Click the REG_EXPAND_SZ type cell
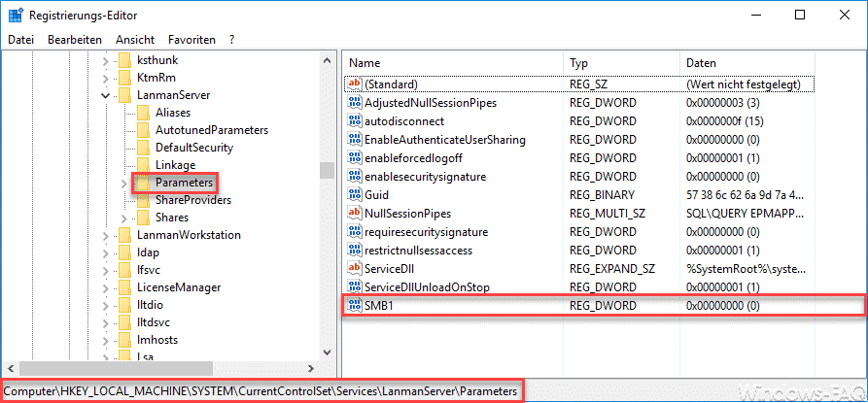 coord(612,269)
